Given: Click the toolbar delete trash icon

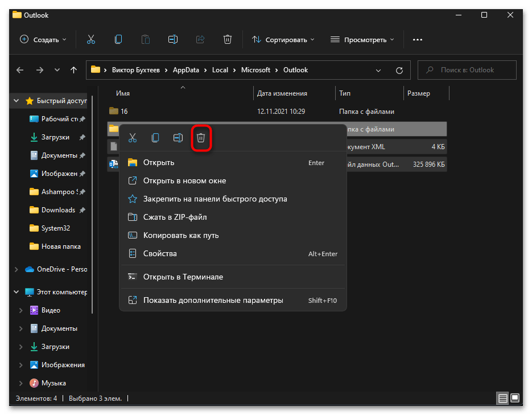Looking at the screenshot, I should click(228, 40).
